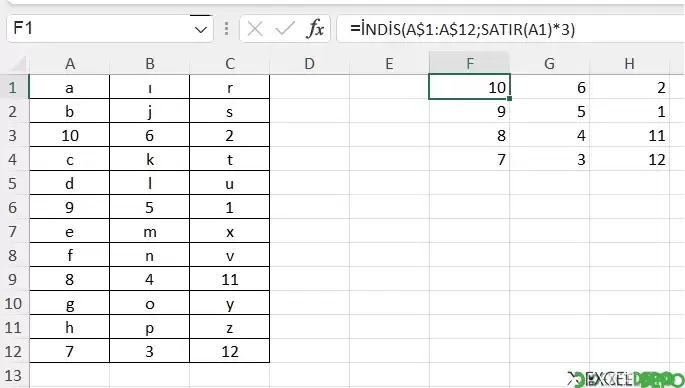Click cell A2 containing 'b'
Viewport: 685px width, 388px height.
point(69,111)
